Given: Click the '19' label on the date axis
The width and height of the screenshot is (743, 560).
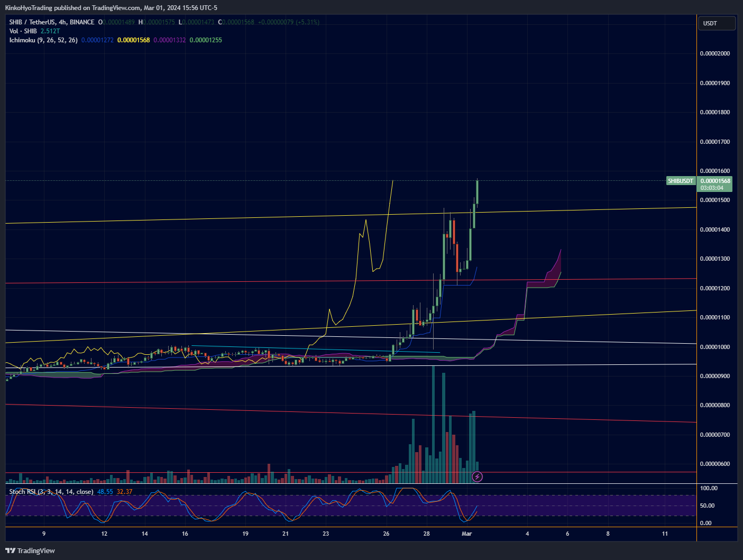Looking at the screenshot, I should click(245, 534).
